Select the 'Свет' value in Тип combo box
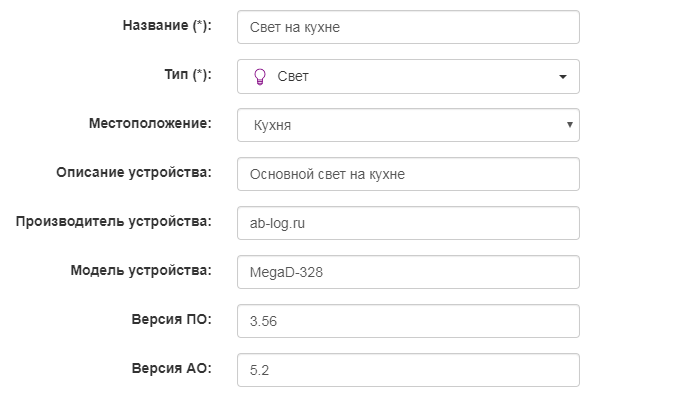The width and height of the screenshot is (674, 393). tap(293, 77)
